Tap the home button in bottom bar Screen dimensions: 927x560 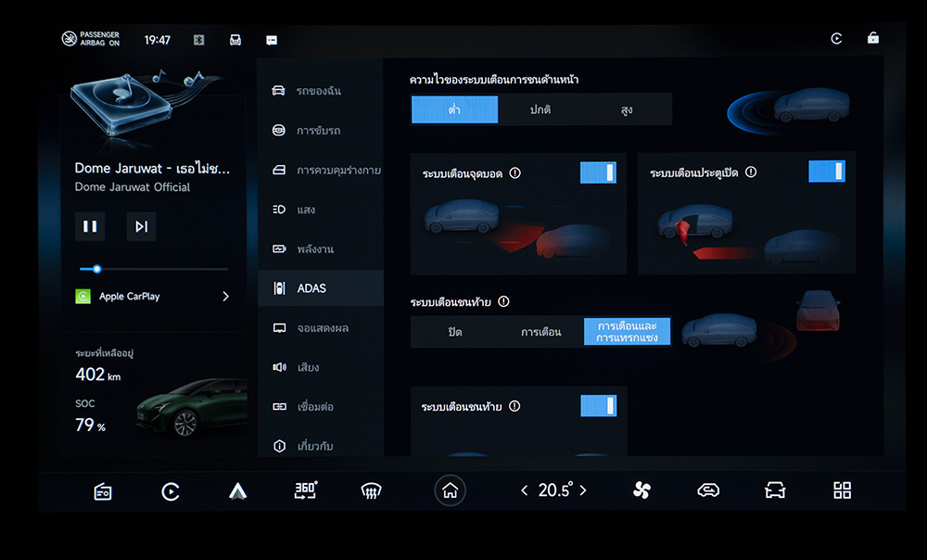[451, 491]
